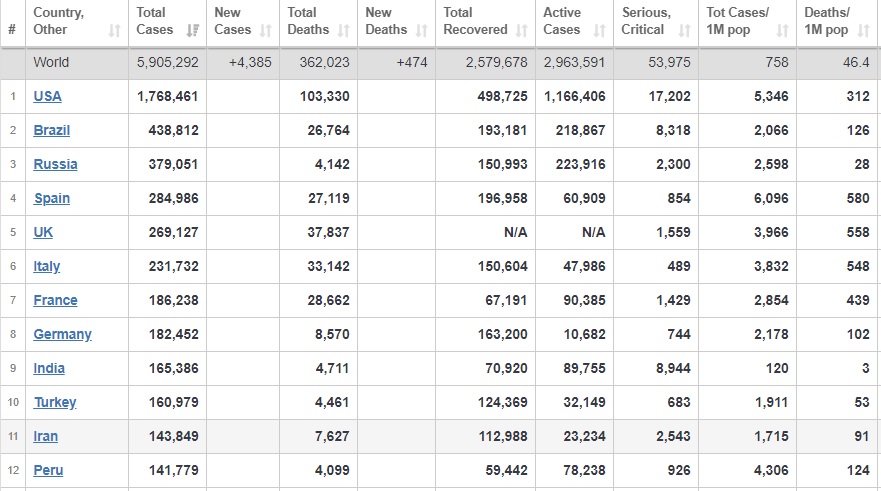Screen dimensions: 881x491
Task: Follow the Russia link
Action: pos(55,164)
